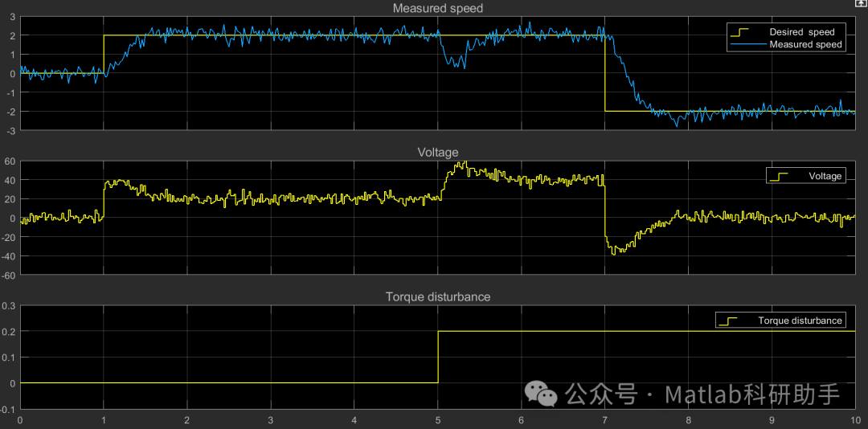Click the -60 tick label on Voltage axis
The width and height of the screenshot is (868, 429).
(8, 274)
